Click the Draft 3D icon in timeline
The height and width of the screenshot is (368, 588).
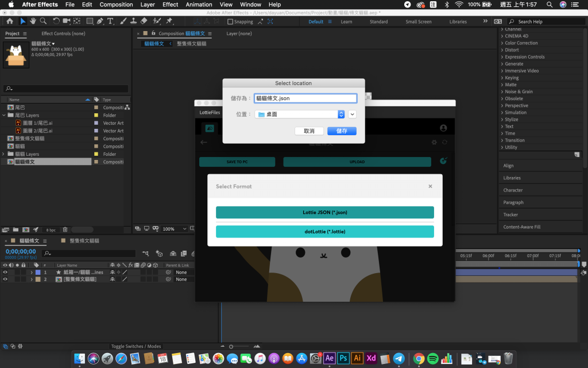pyautogui.click(x=160, y=254)
